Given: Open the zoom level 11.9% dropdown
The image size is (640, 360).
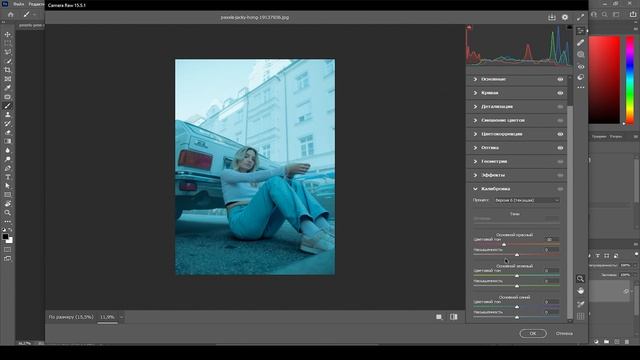Looking at the screenshot, I should (121, 317).
